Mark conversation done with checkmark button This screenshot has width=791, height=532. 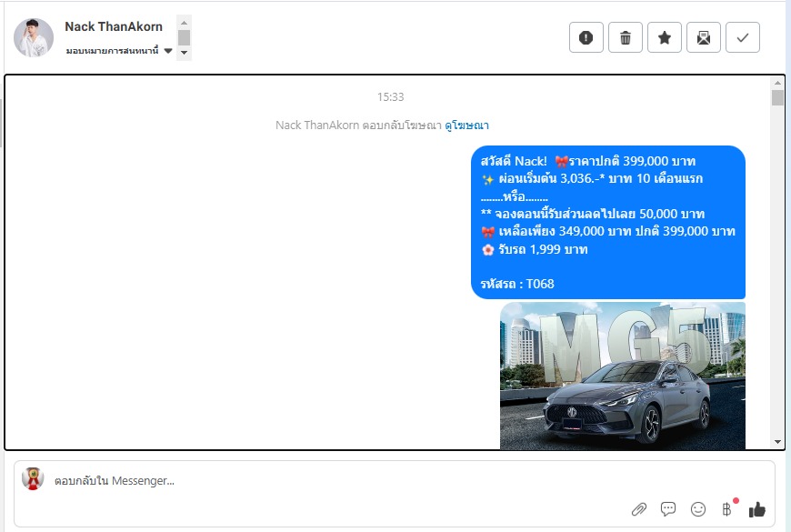point(743,37)
